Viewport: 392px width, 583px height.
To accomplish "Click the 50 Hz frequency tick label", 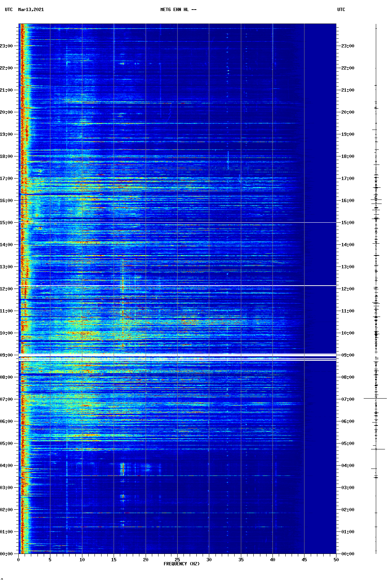I will (336, 559).
